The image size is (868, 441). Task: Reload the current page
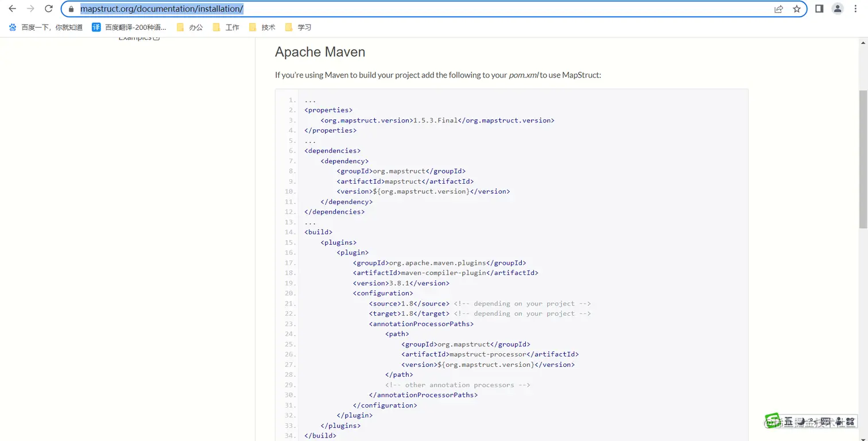49,9
